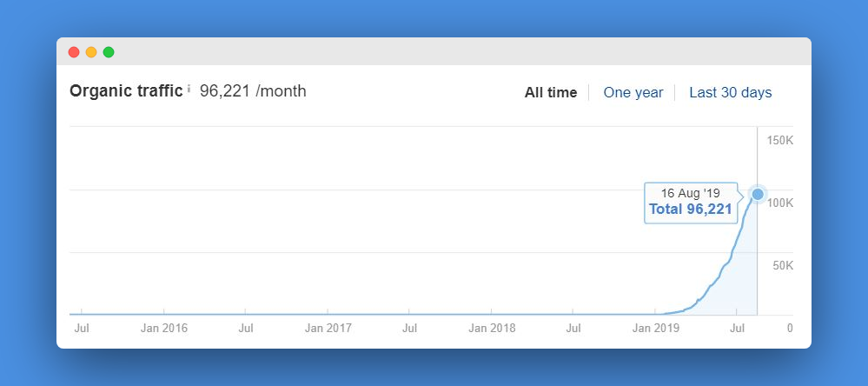This screenshot has width=868, height=386.
Task: Switch to the All time view
Action: pyautogui.click(x=551, y=92)
